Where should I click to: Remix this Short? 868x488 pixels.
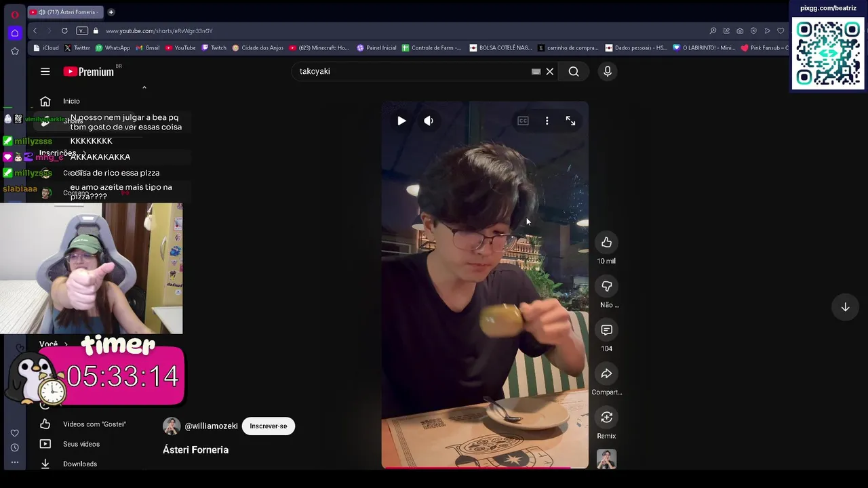606,418
